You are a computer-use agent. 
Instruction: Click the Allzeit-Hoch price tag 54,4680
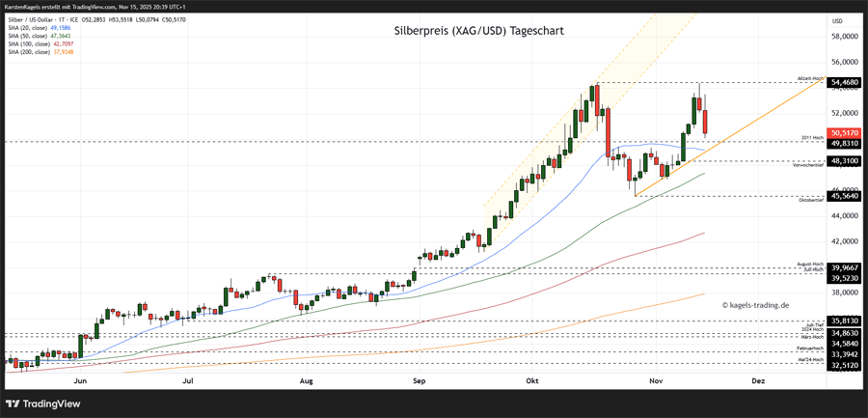pos(844,83)
